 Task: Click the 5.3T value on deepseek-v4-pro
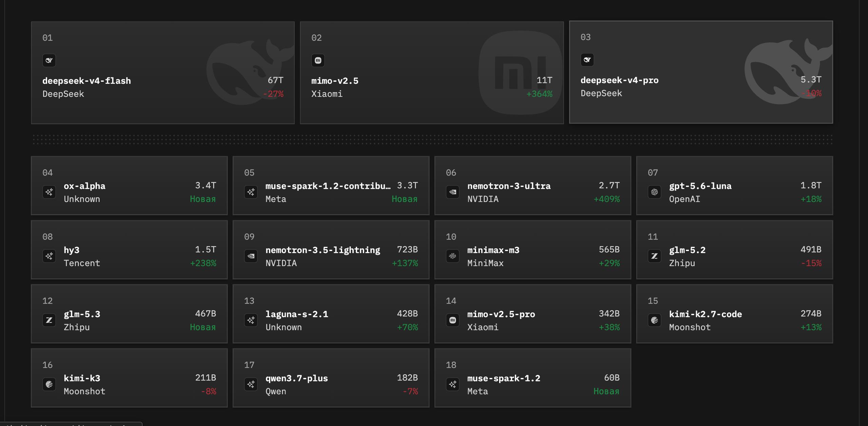[811, 80]
